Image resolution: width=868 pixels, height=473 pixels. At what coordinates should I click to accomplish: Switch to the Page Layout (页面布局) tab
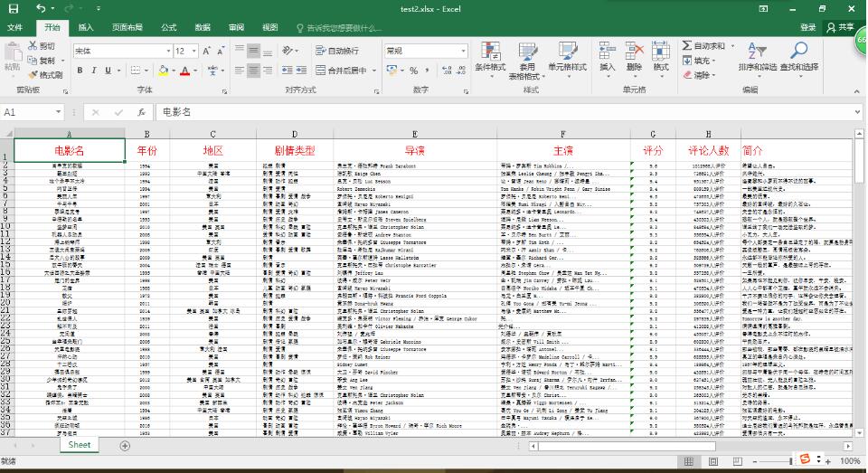point(127,28)
